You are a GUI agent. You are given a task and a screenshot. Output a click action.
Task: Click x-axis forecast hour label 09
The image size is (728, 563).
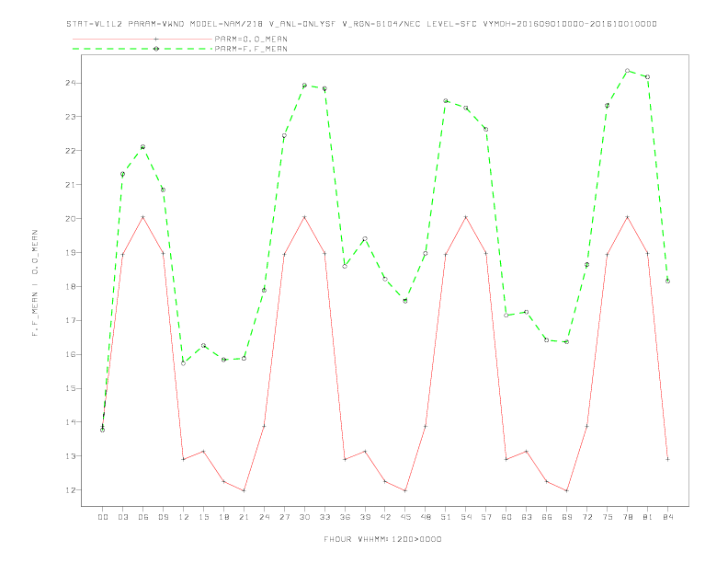click(x=163, y=517)
